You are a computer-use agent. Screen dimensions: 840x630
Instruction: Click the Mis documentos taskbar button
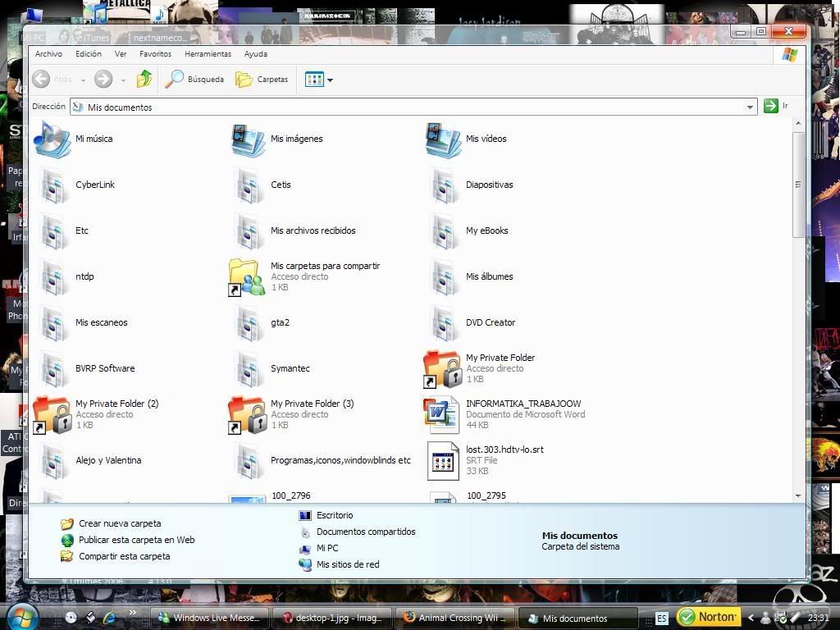(577, 618)
